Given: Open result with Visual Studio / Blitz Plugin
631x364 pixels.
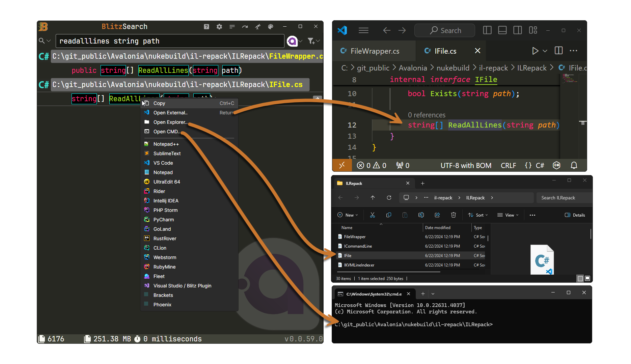Looking at the screenshot, I should [189, 286].
